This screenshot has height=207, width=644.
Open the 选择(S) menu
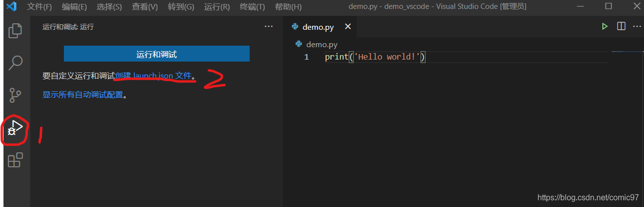tap(109, 7)
